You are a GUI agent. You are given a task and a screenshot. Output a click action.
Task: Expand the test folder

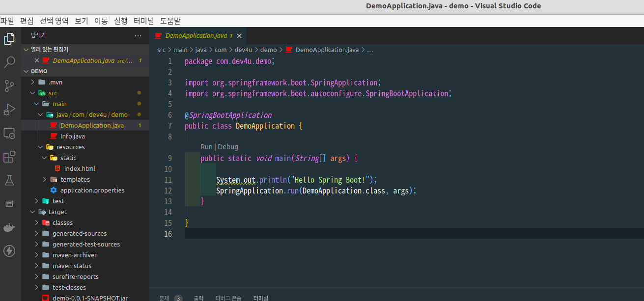pyautogui.click(x=37, y=201)
